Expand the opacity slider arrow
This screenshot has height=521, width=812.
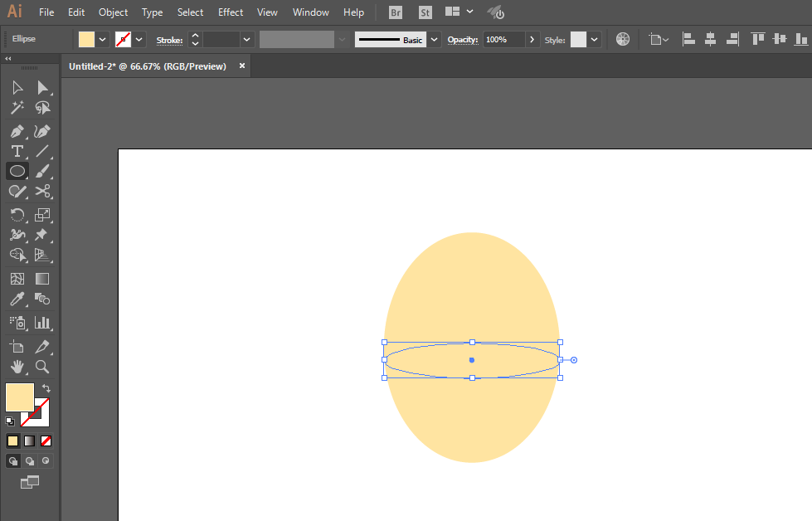pos(532,39)
